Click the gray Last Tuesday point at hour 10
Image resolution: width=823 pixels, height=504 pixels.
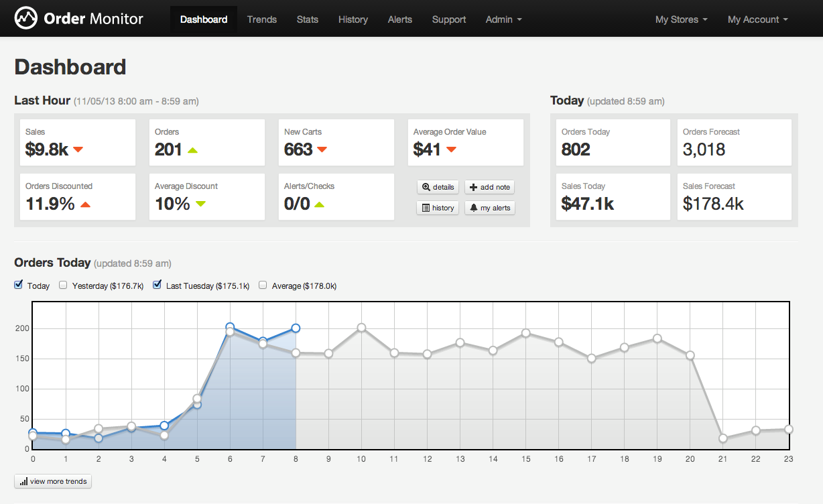click(x=361, y=328)
